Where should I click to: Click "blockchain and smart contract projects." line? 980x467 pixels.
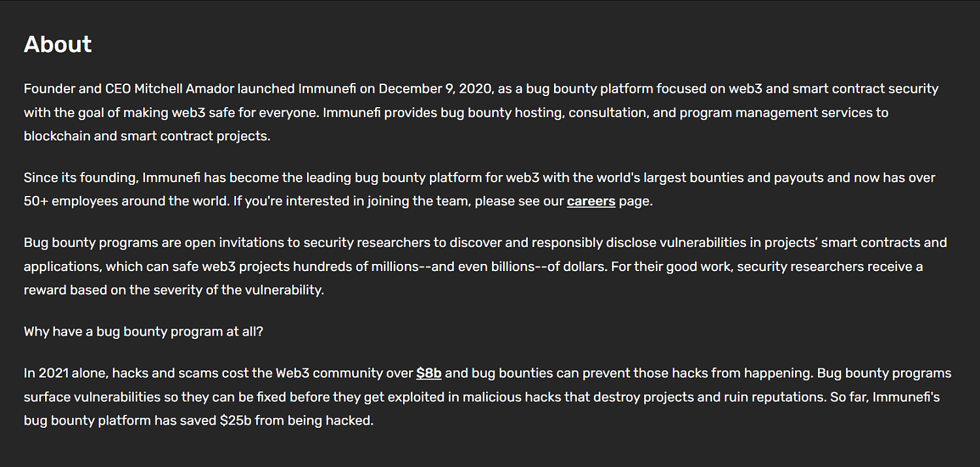click(147, 136)
